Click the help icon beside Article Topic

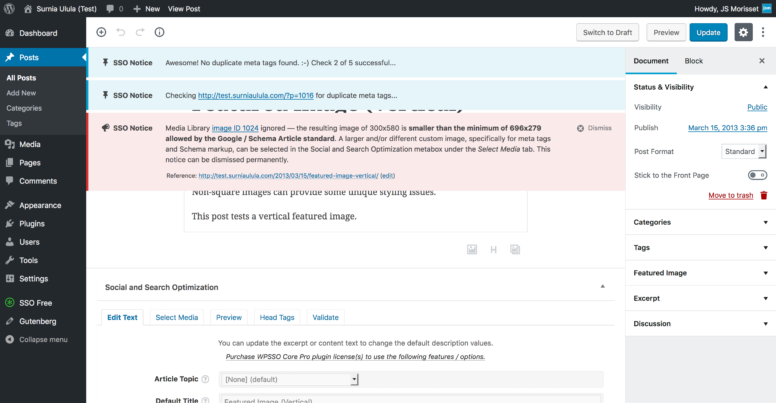(x=205, y=379)
